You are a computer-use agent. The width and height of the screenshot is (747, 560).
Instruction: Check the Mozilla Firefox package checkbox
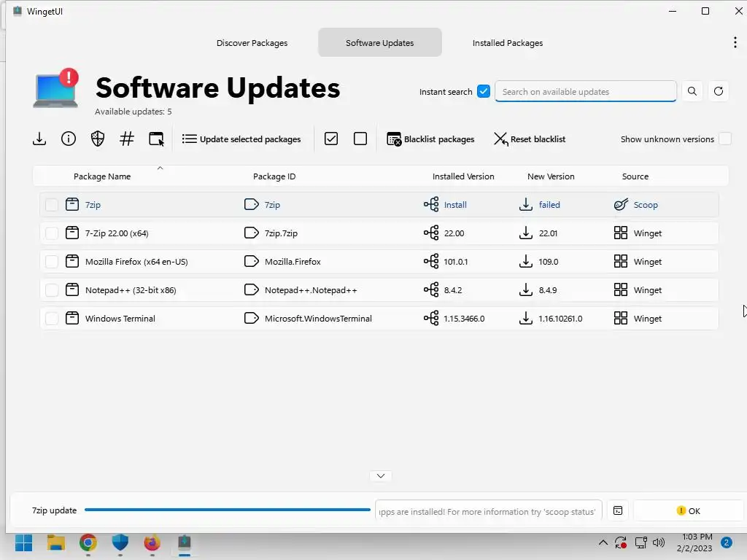(x=52, y=262)
